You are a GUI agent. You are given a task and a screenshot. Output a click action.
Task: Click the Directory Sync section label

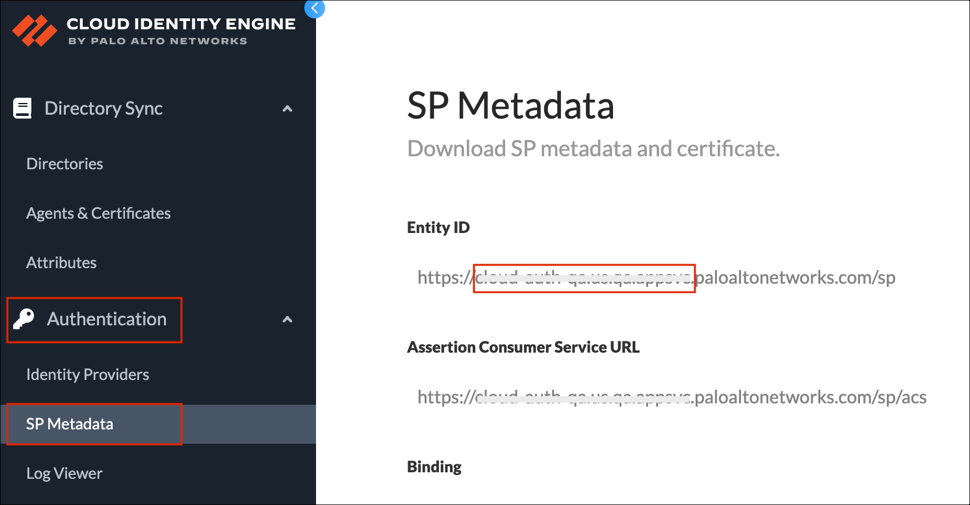tap(103, 109)
